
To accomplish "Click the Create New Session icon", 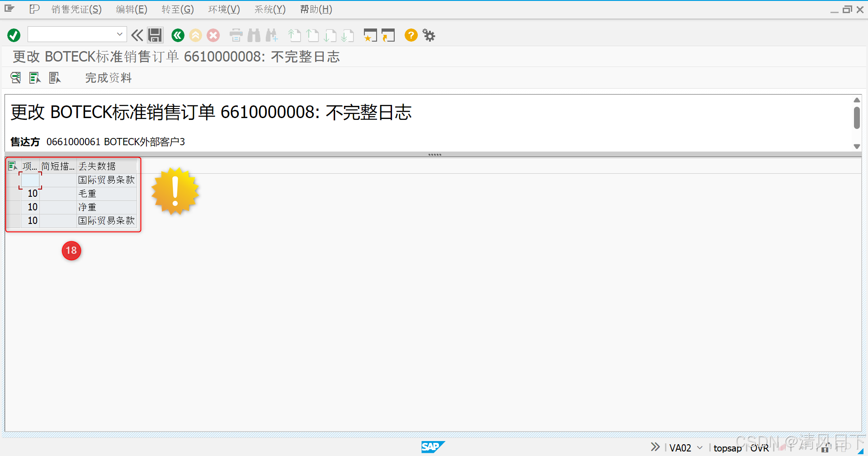I will tap(370, 35).
